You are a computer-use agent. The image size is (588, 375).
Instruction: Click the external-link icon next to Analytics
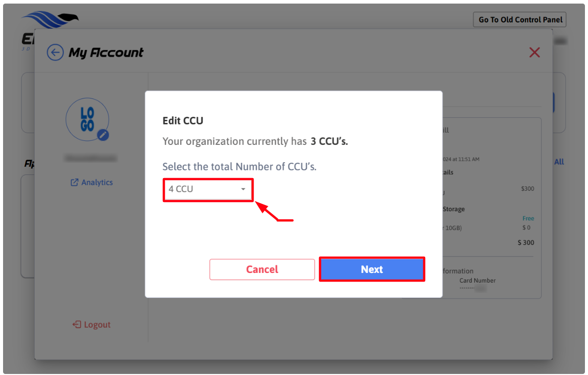tap(75, 183)
